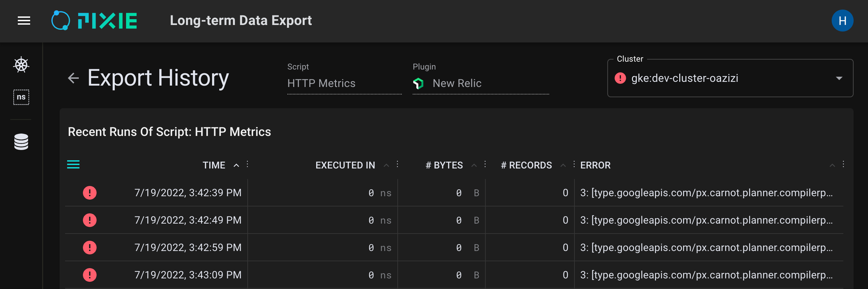The image size is (868, 289).
Task: Open the Kubernetes cluster sidebar icon
Action: [21, 65]
